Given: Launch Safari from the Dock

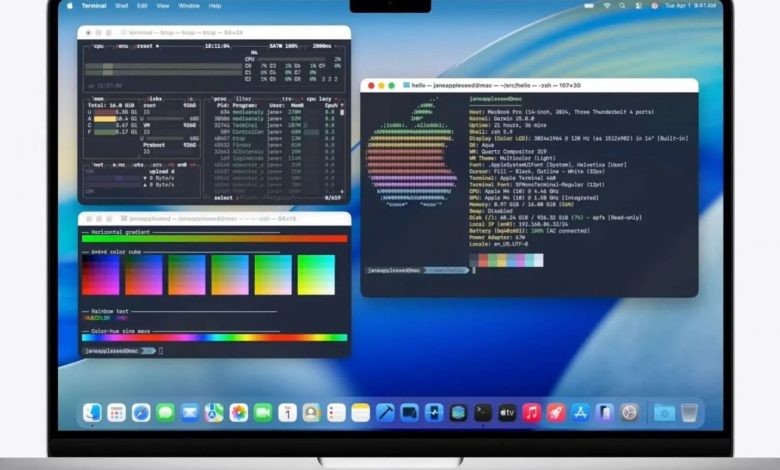Looking at the screenshot, I should point(141,412).
